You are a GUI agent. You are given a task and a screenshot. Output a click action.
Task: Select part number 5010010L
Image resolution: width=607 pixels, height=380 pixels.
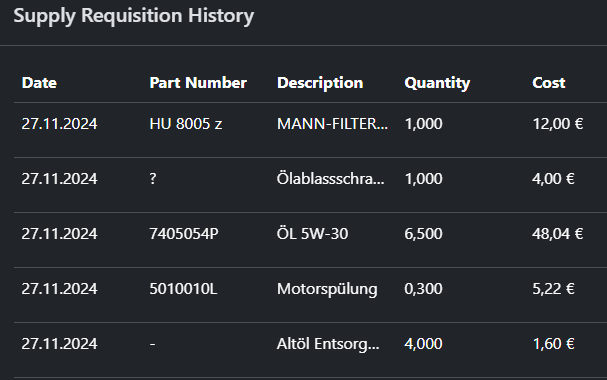(183, 289)
